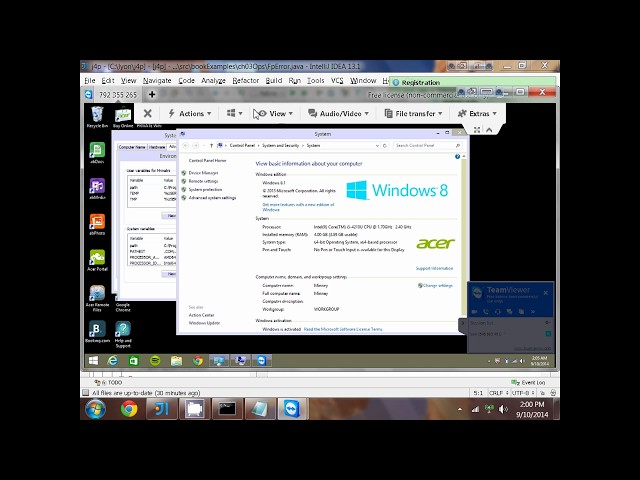Click the IntelliJ IDEA taskbar icon

coord(162,409)
